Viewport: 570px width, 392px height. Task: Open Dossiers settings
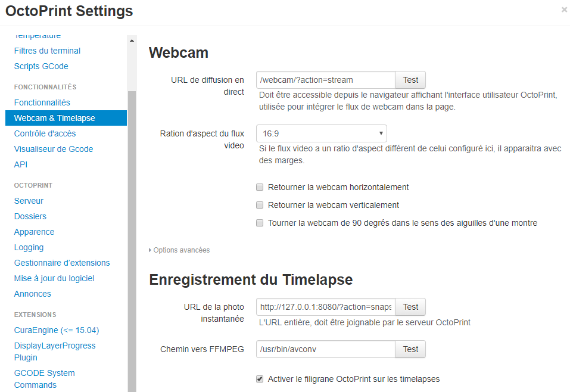[x=30, y=216]
